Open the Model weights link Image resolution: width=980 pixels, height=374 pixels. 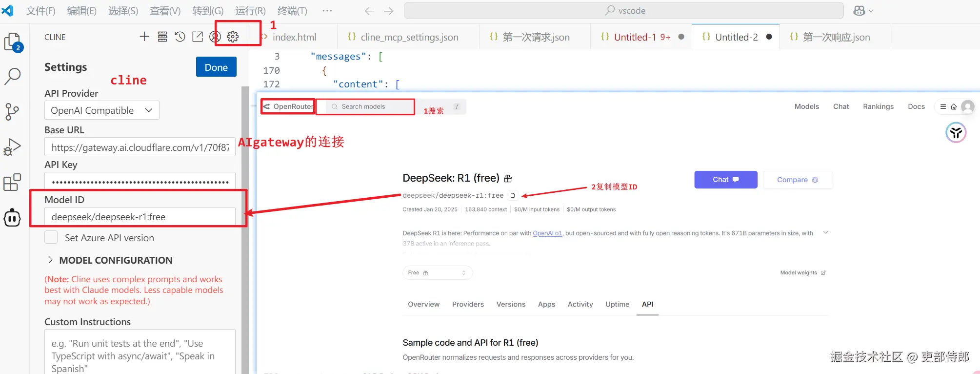click(802, 273)
